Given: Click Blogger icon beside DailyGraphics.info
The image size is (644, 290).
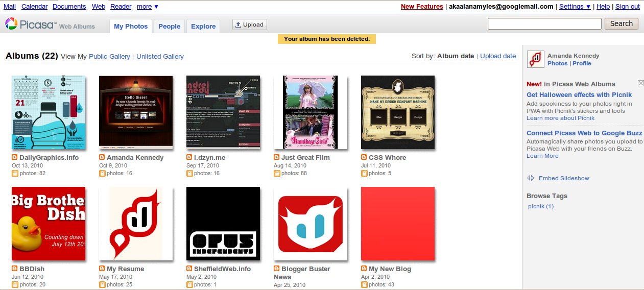Looking at the screenshot, I should 15,157.
